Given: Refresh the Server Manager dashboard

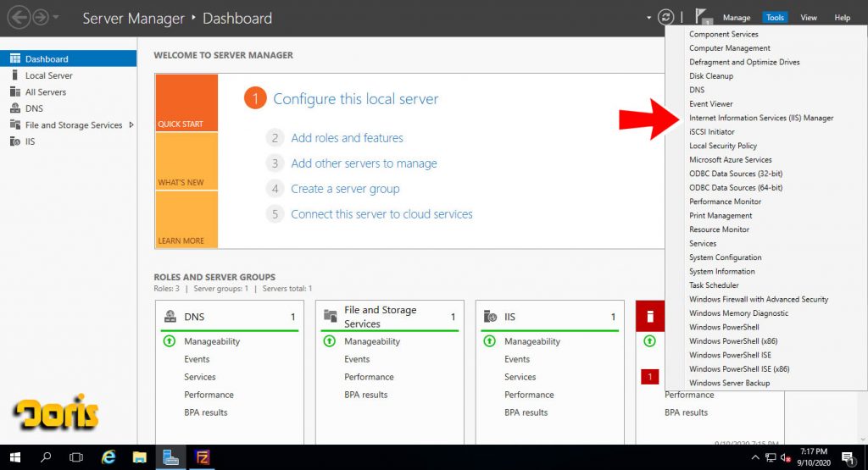Looking at the screenshot, I should click(x=665, y=17).
